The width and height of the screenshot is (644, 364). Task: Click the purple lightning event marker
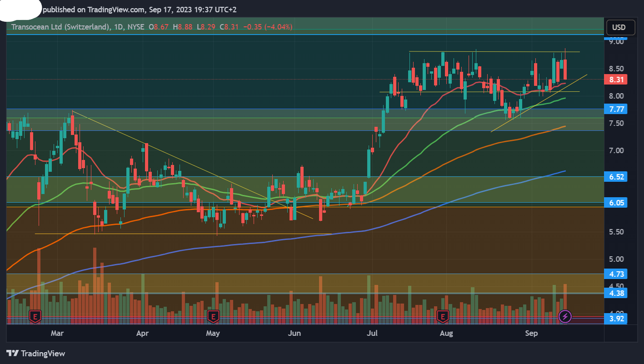tap(565, 316)
